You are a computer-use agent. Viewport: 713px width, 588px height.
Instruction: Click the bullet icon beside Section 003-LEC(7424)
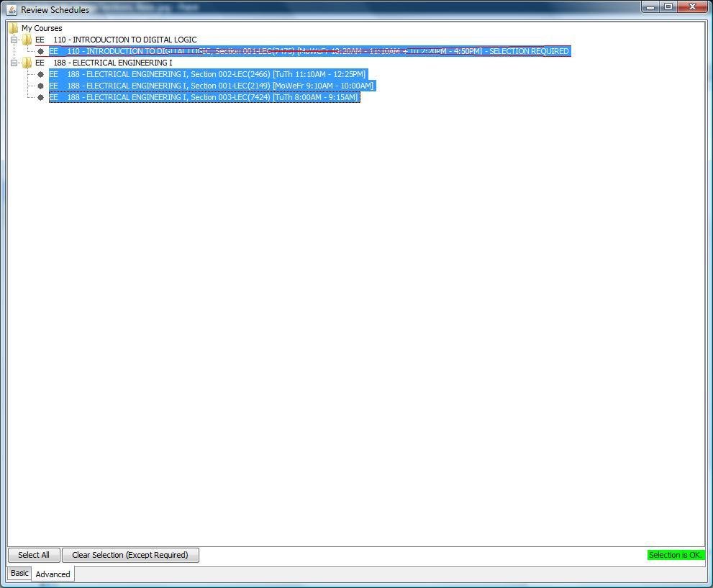[40, 97]
